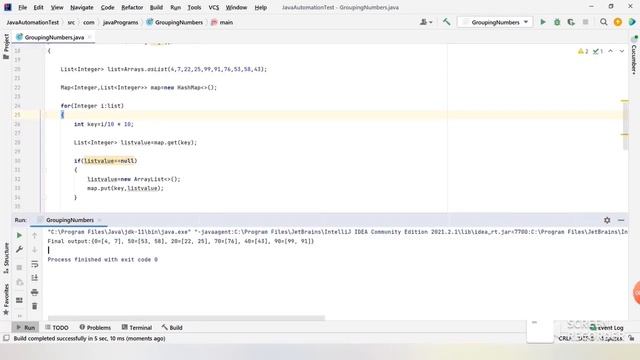The image size is (640, 360).
Task: Open the Problems tool window
Action: pyautogui.click(x=95, y=327)
